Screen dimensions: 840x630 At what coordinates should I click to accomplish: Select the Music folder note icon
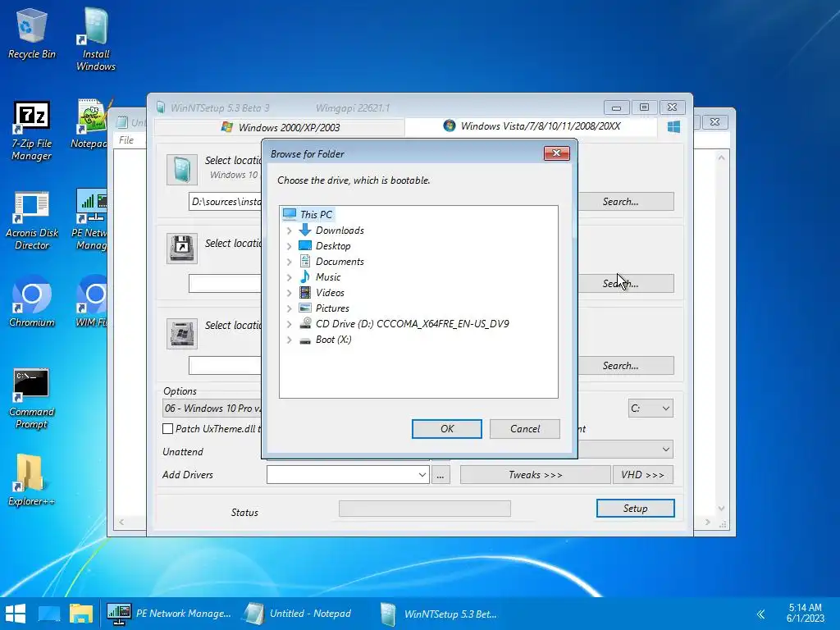305,276
